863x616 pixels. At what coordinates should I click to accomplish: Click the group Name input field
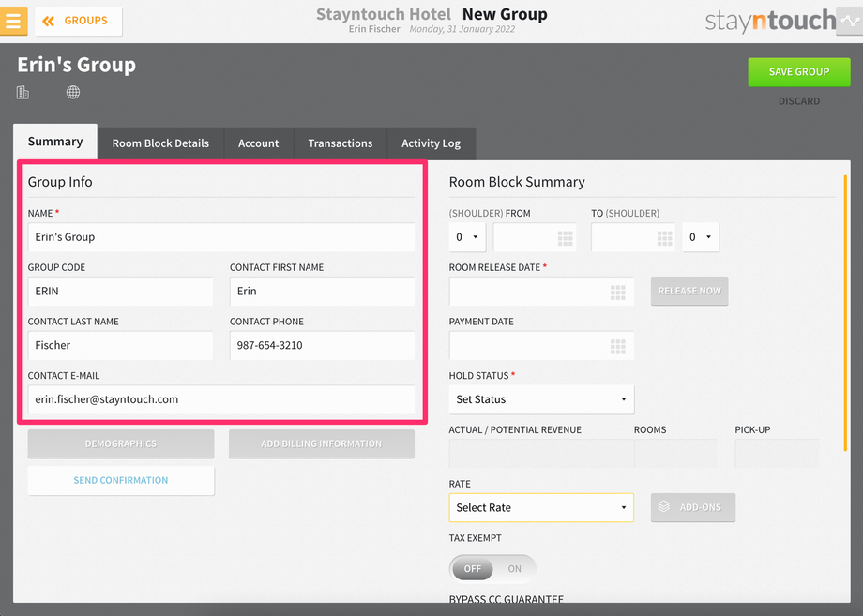(221, 237)
